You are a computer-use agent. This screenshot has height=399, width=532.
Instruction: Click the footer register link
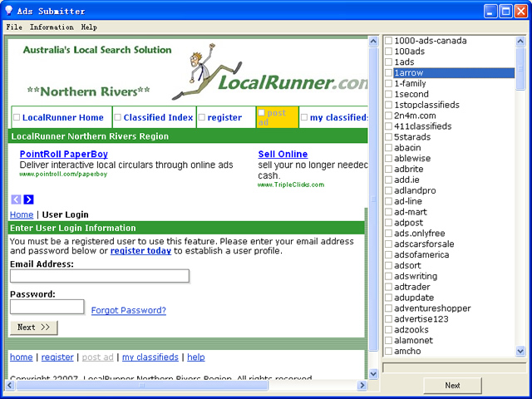pos(57,357)
